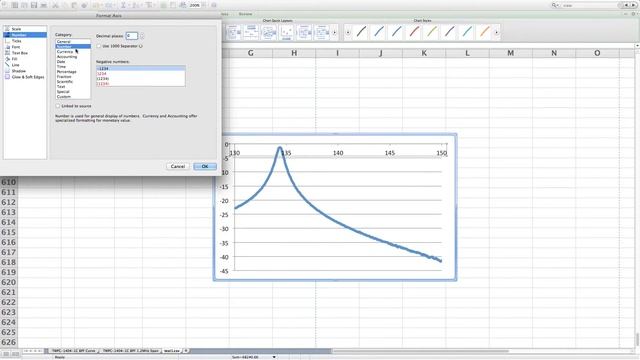Screen dimensions: 640x360
Task: Expand more Chart Quick Layouts arrow
Action: (x=334, y=32)
